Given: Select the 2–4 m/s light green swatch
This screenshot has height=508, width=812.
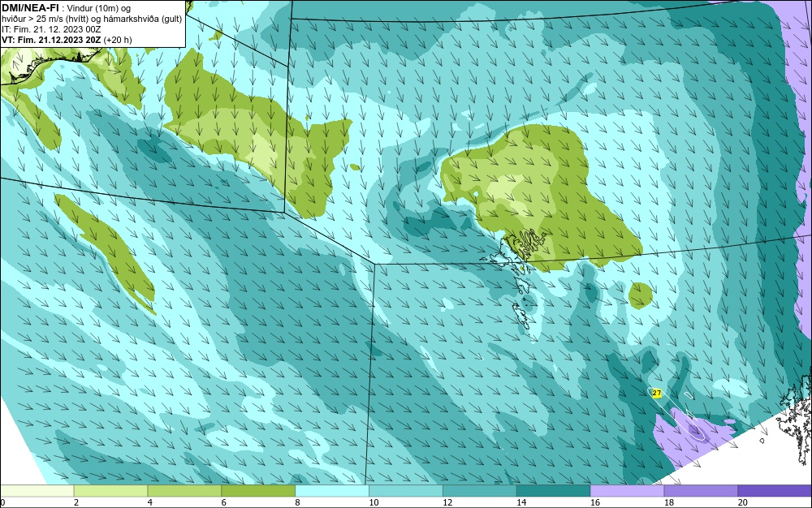Looking at the screenshot, I should coord(110,491).
